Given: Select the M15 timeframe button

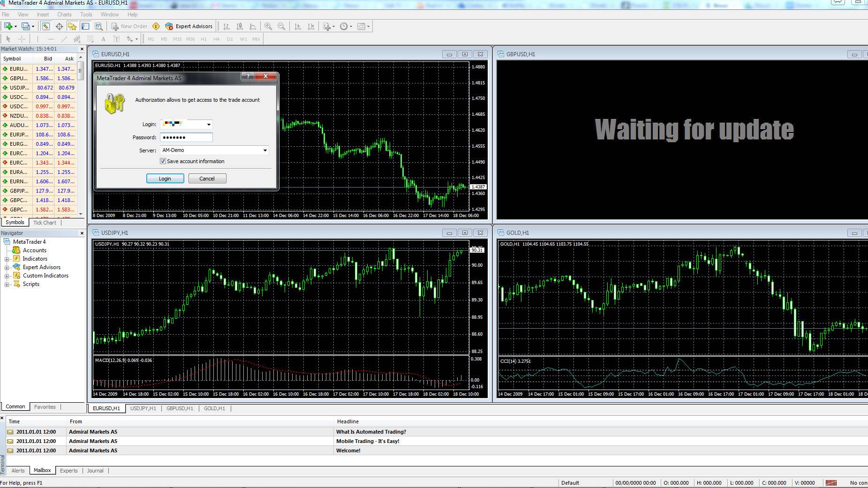Looking at the screenshot, I should (177, 39).
